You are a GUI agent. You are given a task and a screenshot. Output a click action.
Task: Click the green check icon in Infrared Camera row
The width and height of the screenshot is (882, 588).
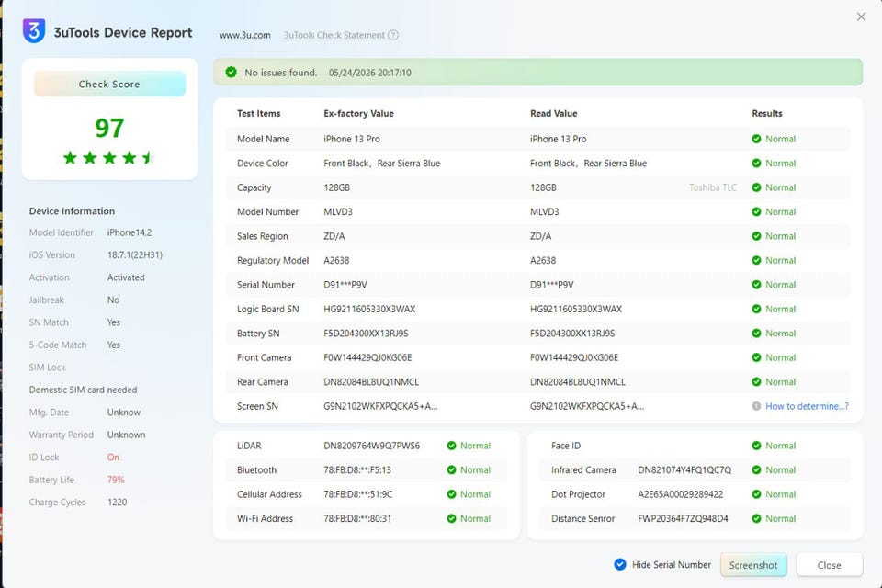click(x=756, y=469)
